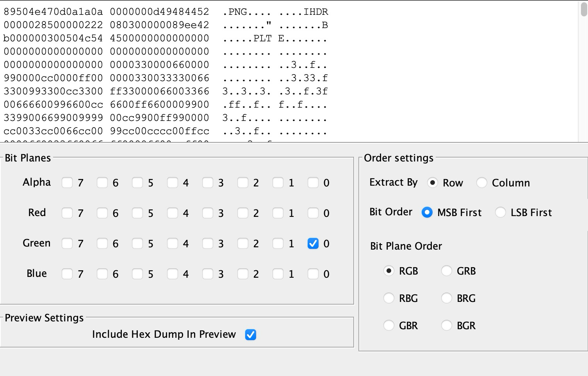Image resolution: width=588 pixels, height=376 pixels.
Task: Select the RBG plane order option
Action: tap(388, 298)
